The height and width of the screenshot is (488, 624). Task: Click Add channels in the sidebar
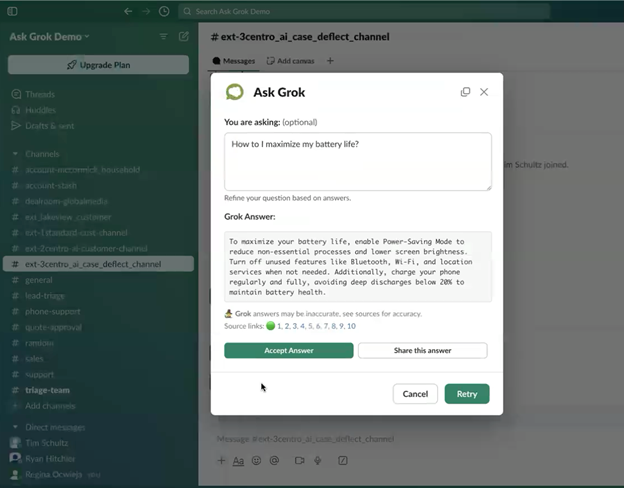[50, 406]
